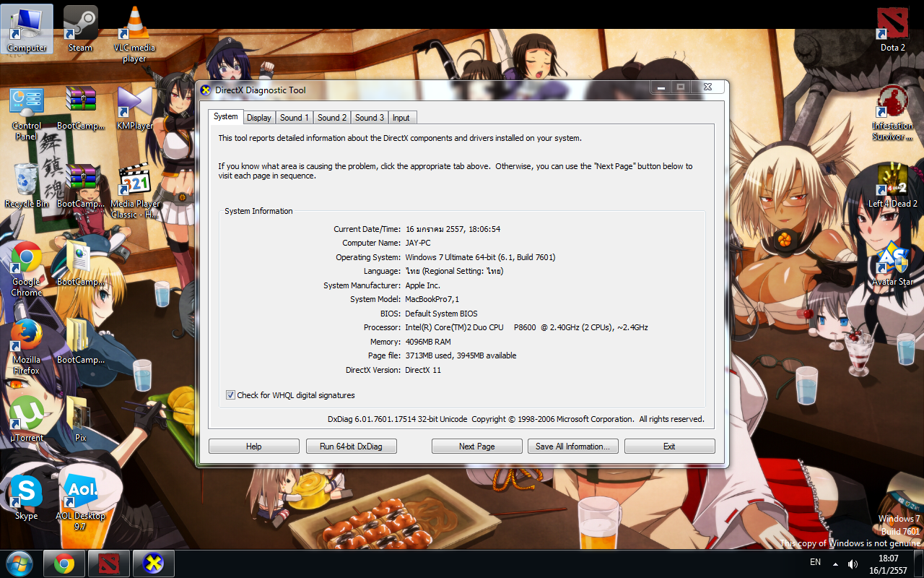Launch Steam from the desktop
This screenshot has height=578, width=924.
coord(80,30)
